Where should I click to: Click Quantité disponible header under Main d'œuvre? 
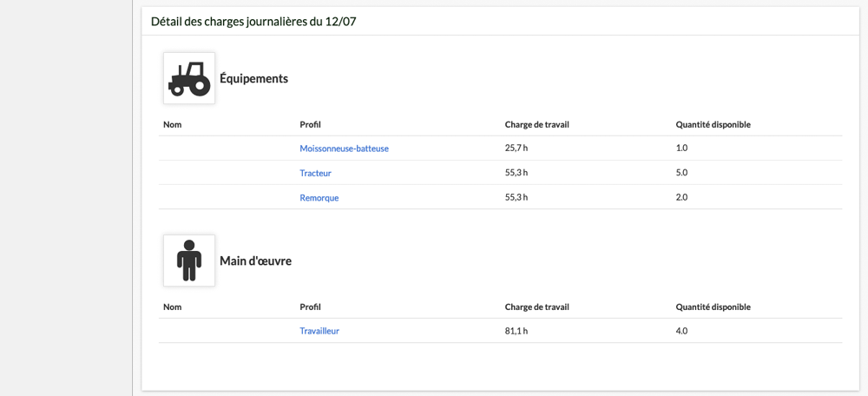pos(713,307)
